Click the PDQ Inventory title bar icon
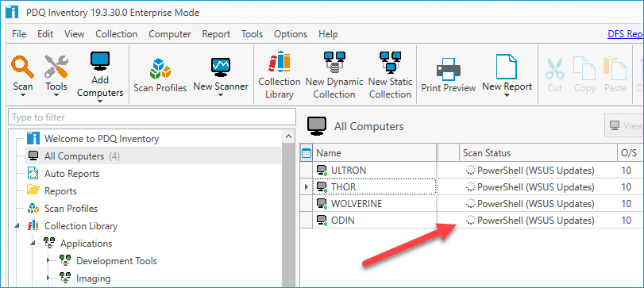The height and width of the screenshot is (288, 644). pyautogui.click(x=12, y=13)
